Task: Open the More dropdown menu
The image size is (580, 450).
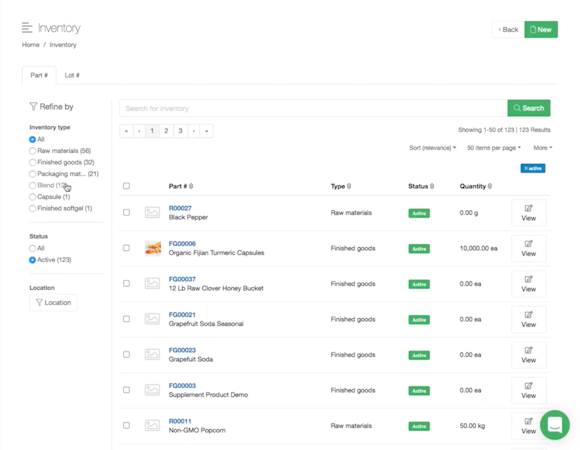Action: click(x=543, y=148)
